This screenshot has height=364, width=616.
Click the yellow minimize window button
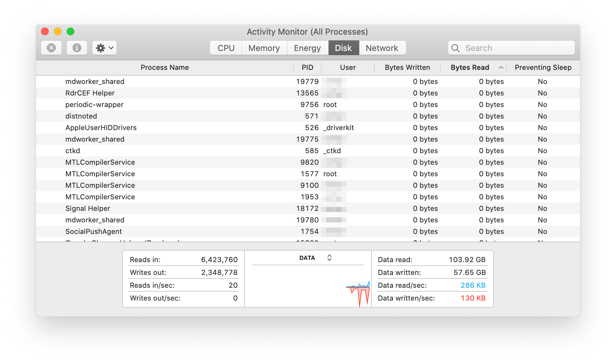pos(58,31)
